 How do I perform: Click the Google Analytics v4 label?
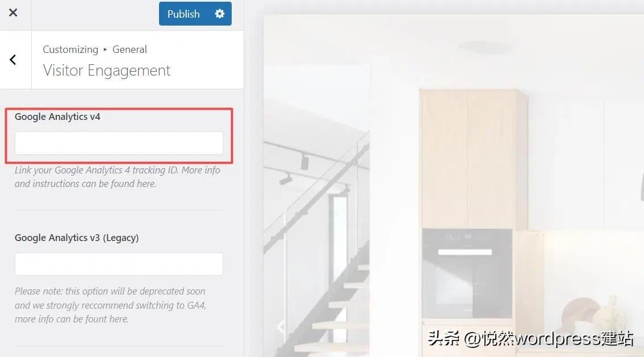pos(57,117)
